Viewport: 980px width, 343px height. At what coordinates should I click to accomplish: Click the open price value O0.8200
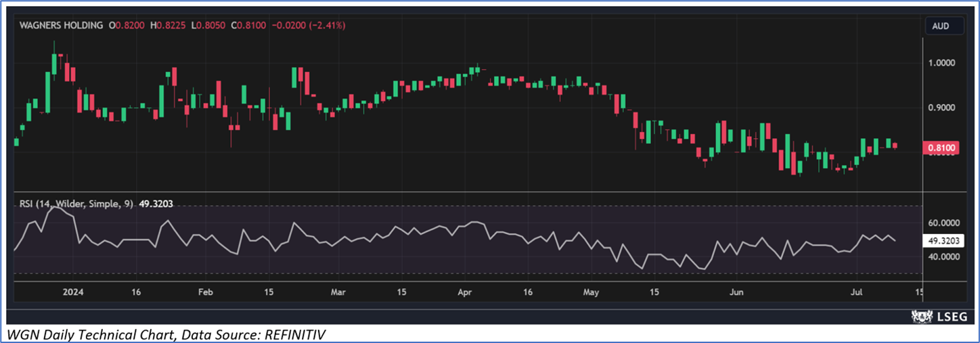pos(125,25)
